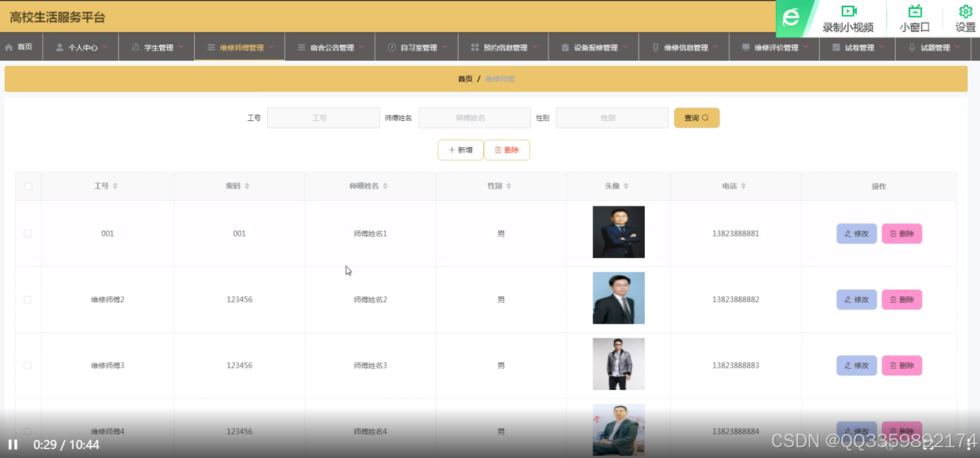
Task: Expand the 自习室管理 menu chevron
Action: (x=444, y=47)
